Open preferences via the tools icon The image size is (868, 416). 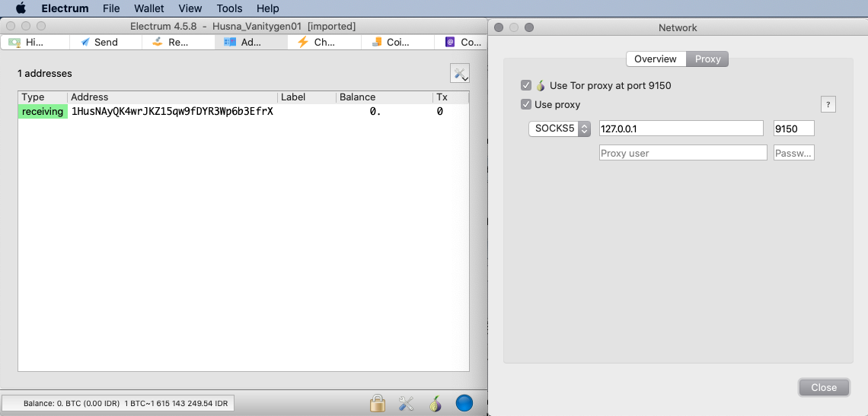click(407, 403)
